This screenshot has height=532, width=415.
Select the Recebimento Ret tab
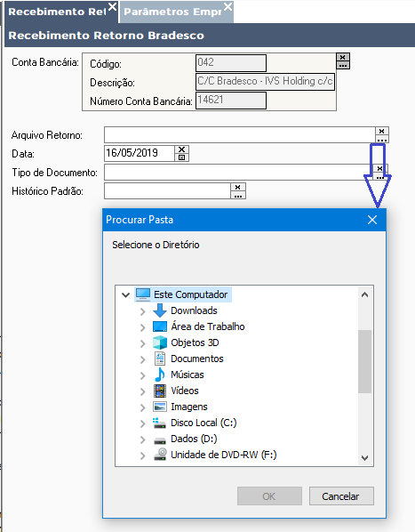coord(57,12)
